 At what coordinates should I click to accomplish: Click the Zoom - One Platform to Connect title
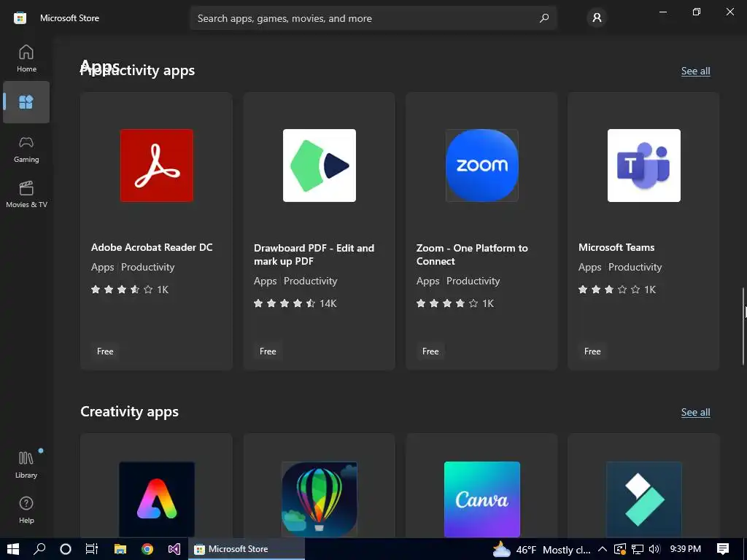472,254
